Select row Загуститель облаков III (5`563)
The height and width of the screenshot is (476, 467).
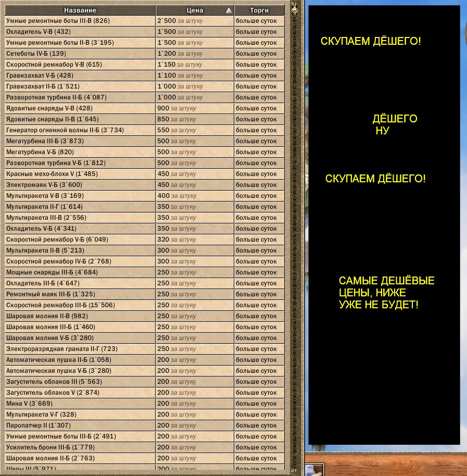[x=145, y=382]
